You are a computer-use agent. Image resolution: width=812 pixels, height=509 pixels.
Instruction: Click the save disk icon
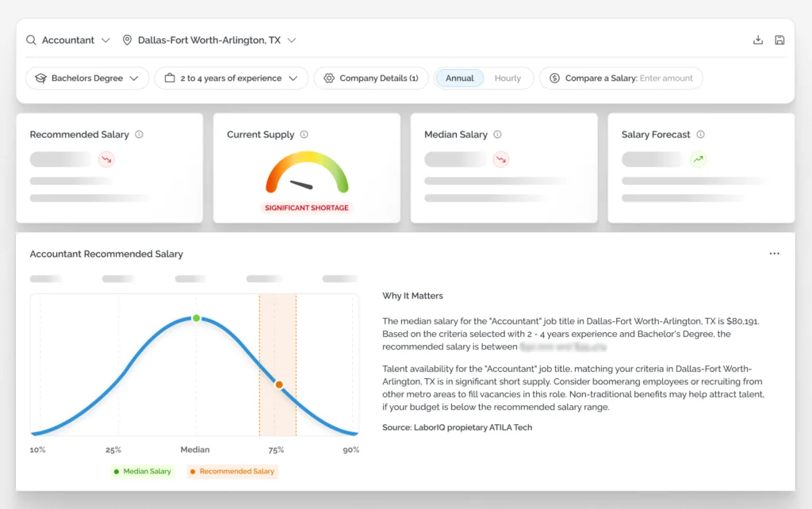tap(779, 40)
